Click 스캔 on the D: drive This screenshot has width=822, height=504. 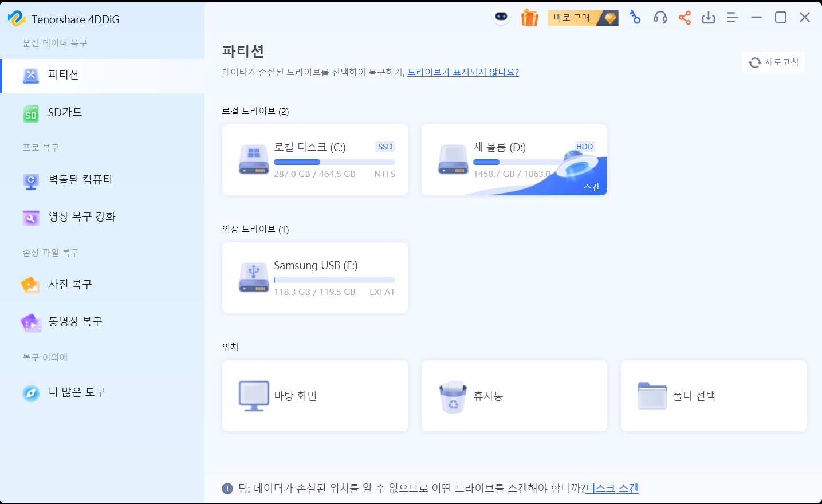591,187
